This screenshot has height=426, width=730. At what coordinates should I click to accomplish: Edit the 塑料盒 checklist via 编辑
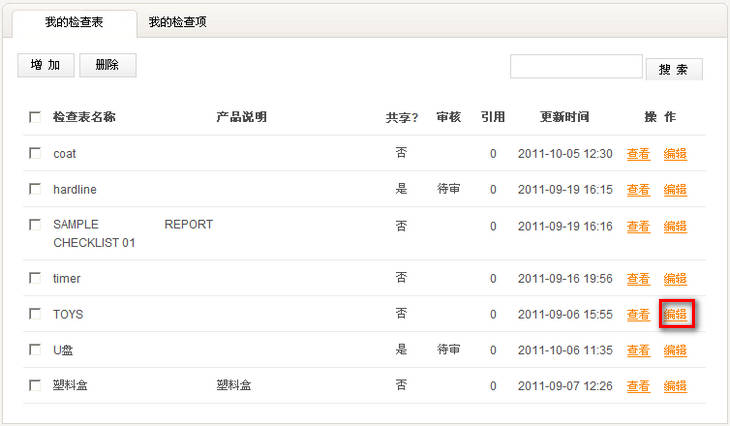(x=675, y=386)
